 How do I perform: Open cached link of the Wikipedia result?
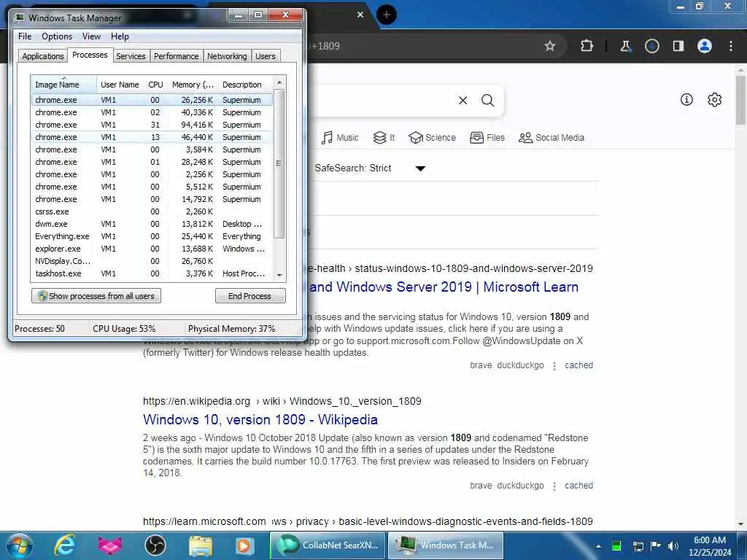[x=578, y=485]
